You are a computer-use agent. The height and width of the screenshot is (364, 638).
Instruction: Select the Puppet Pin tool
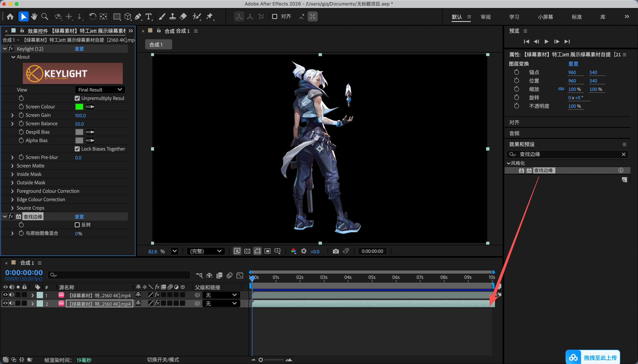[209, 17]
